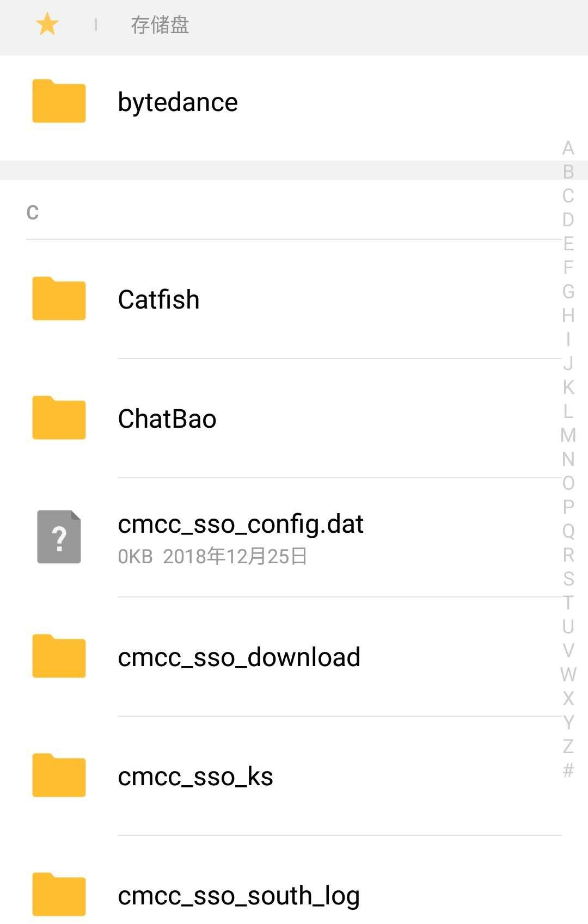Select the cmcc_sso_config.dat file name
The width and height of the screenshot is (588, 924).
[x=241, y=524]
